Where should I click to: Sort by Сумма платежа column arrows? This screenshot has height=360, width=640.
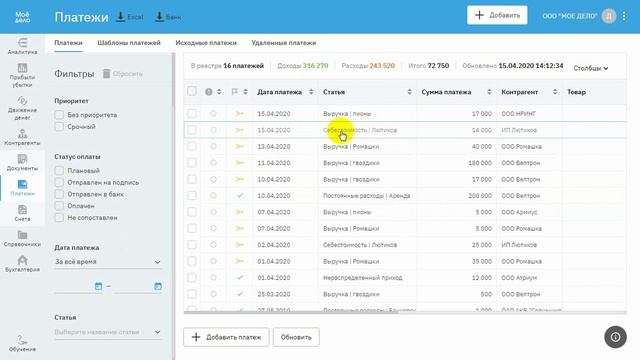click(489, 92)
